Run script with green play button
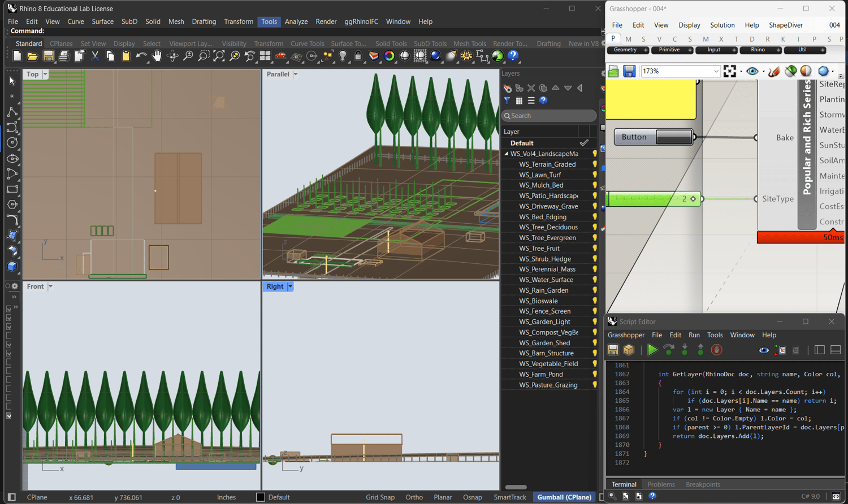Viewport: 848px width, 504px height. 652,350
